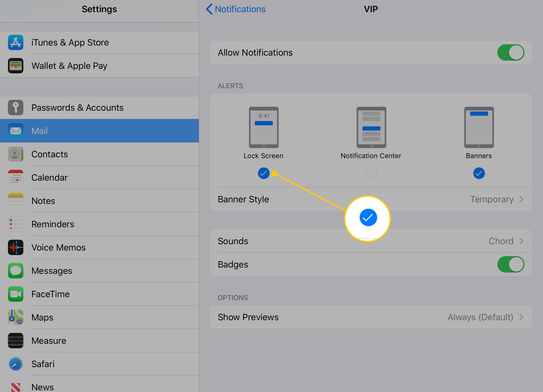Open the Temporary banner style value
Screen dimensions: 543x392
[492, 199]
